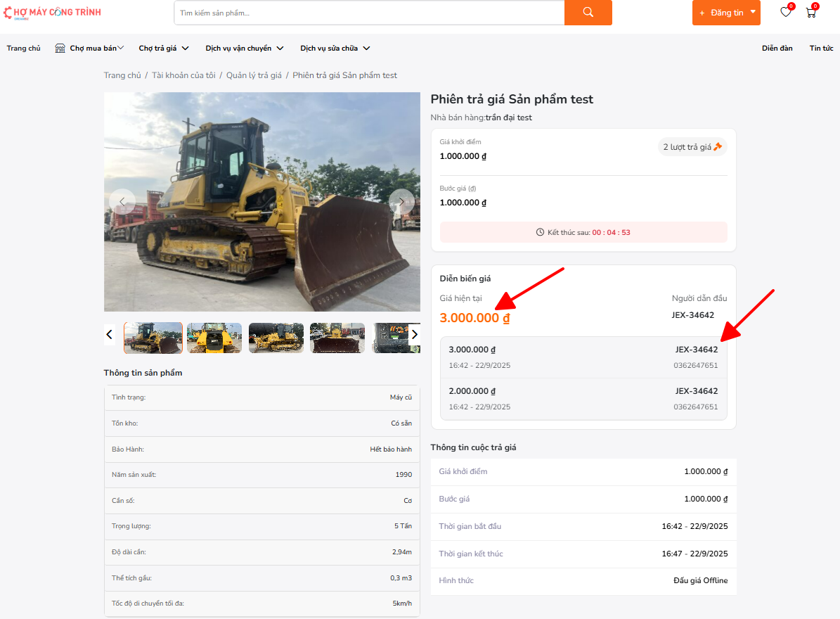
Task: Open the Dịch vụ sửa chữa dropdown
Action: click(335, 49)
